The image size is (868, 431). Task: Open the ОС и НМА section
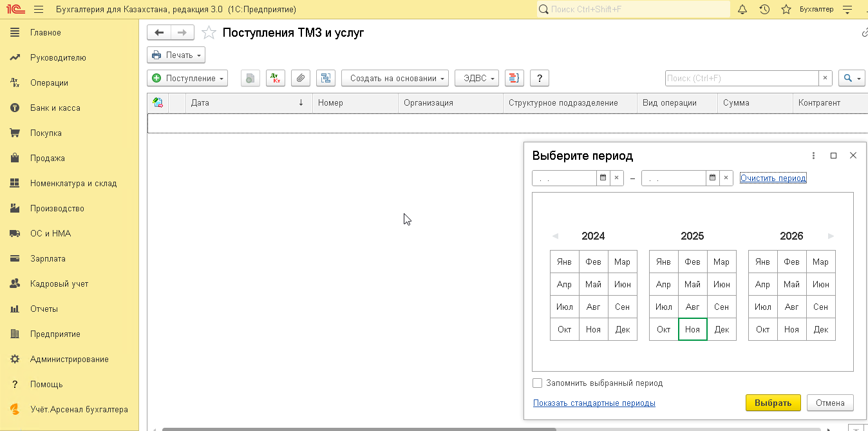coord(70,234)
